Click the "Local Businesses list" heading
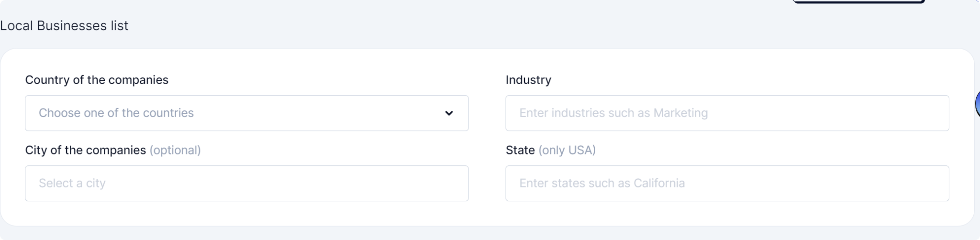The height and width of the screenshot is (240, 980). click(64, 26)
